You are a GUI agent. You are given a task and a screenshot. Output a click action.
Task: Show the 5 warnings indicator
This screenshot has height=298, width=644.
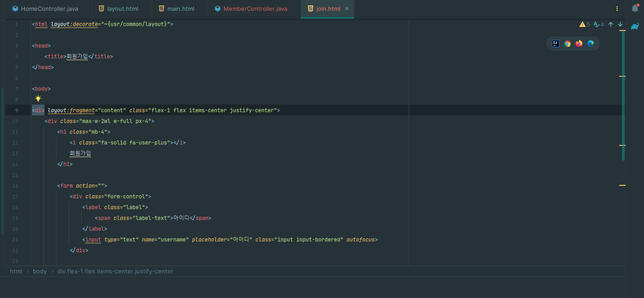click(585, 24)
